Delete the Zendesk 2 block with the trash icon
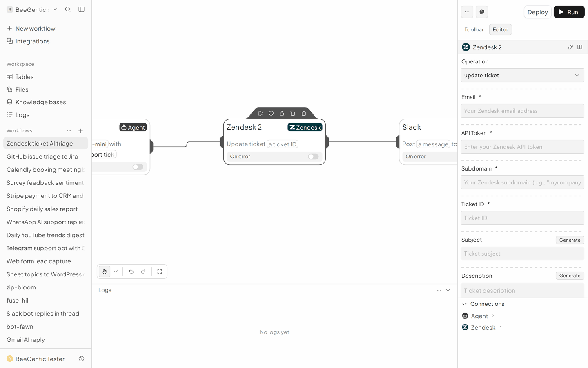 [x=304, y=113]
